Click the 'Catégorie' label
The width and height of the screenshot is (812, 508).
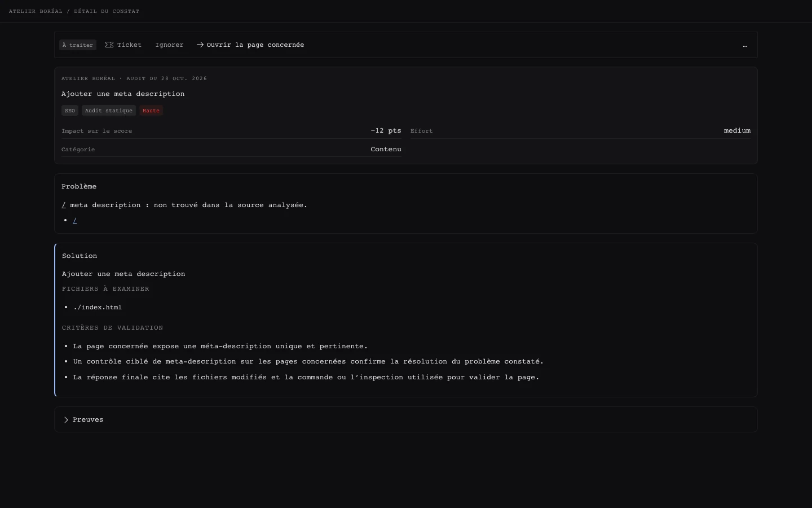coord(78,150)
